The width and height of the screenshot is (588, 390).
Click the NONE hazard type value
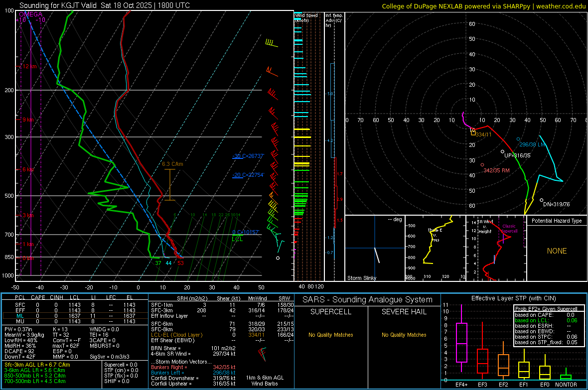pyautogui.click(x=557, y=251)
